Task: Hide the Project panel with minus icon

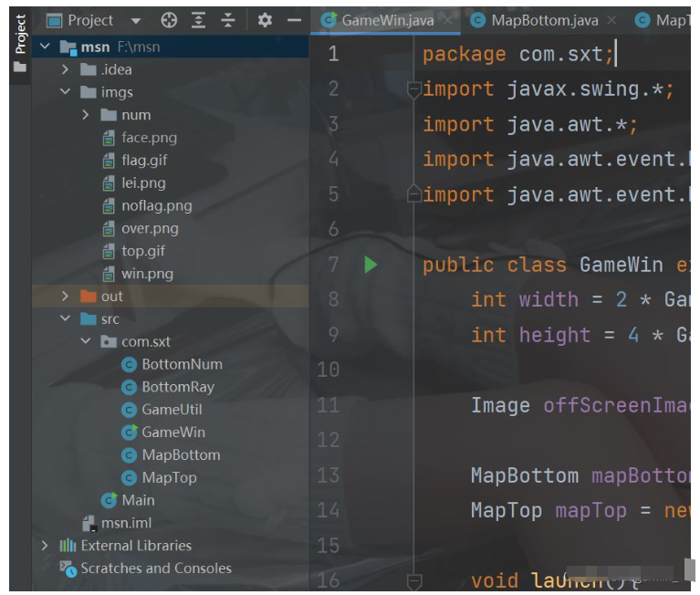Action: pyautogui.click(x=293, y=20)
